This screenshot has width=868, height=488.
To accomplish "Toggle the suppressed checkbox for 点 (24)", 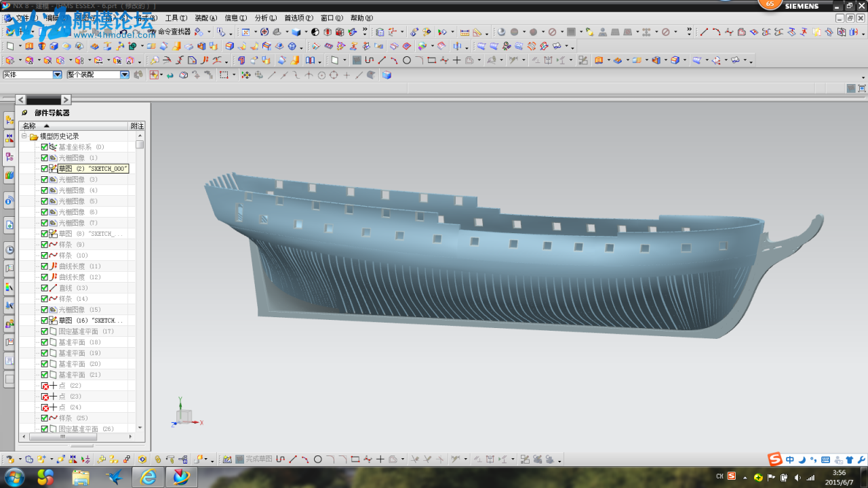I will click(x=45, y=407).
